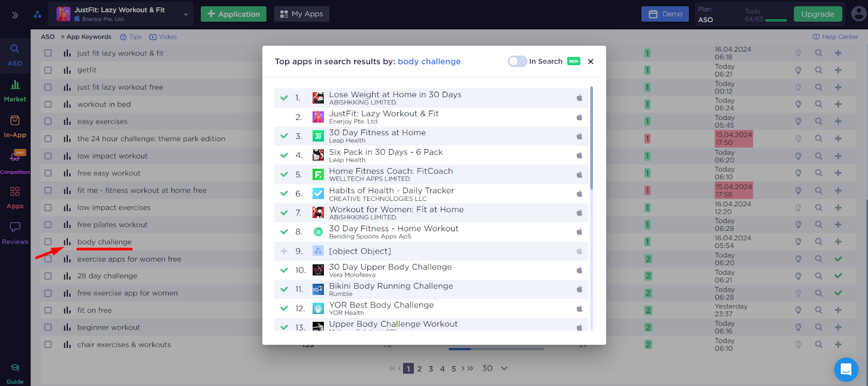The width and height of the screenshot is (868, 386).
Task: Open the In-App section in sidebar
Action: 15,126
